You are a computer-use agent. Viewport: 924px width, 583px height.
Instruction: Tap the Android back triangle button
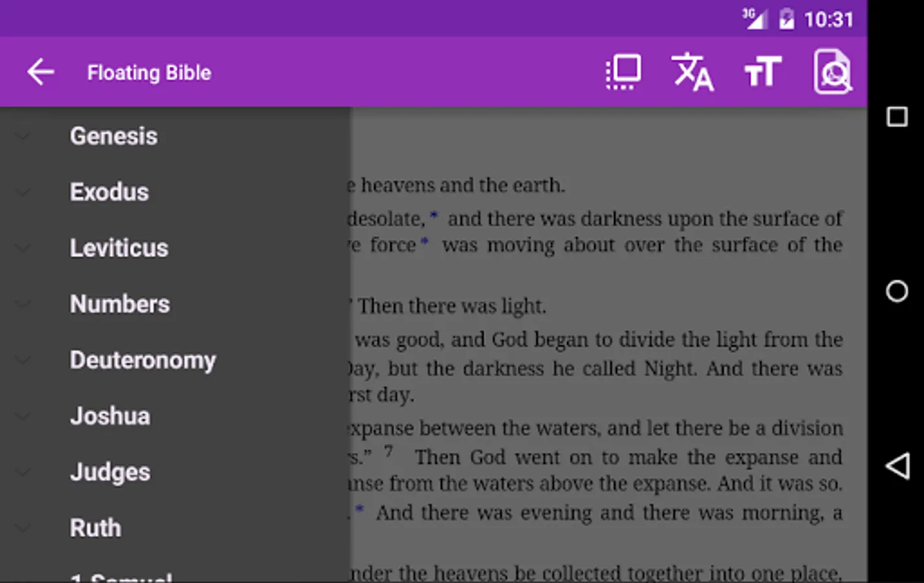coord(897,466)
